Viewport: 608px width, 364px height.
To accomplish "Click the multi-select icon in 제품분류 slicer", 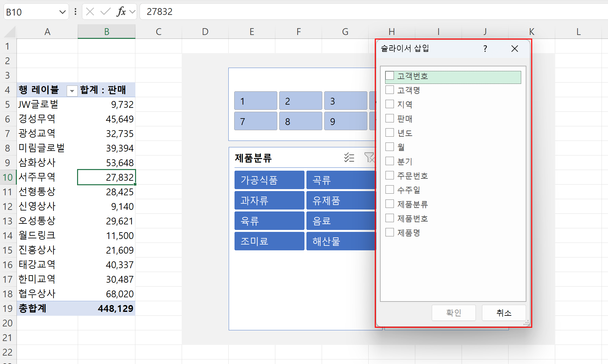I will (349, 158).
